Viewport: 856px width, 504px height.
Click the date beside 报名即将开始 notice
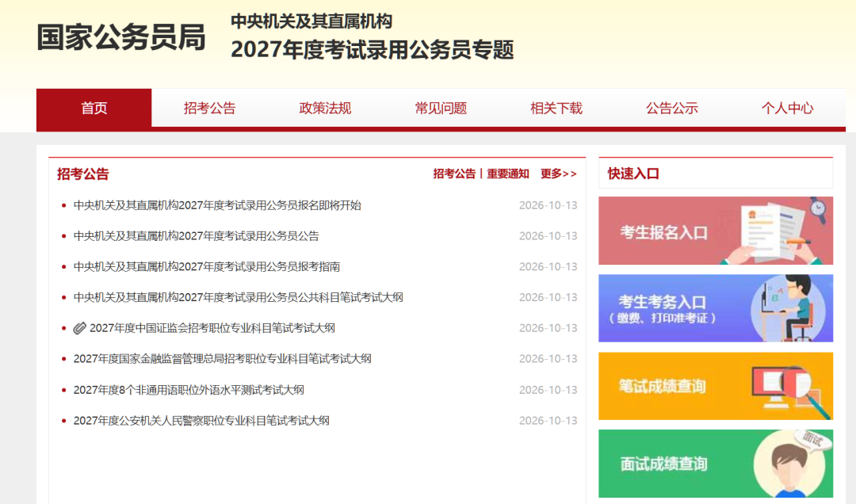[x=548, y=205]
